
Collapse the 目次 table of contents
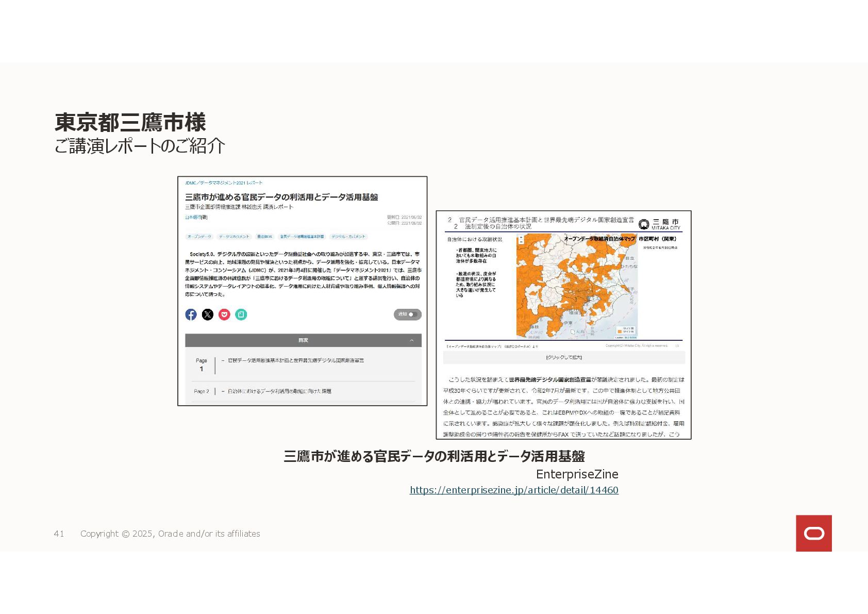coord(411,340)
